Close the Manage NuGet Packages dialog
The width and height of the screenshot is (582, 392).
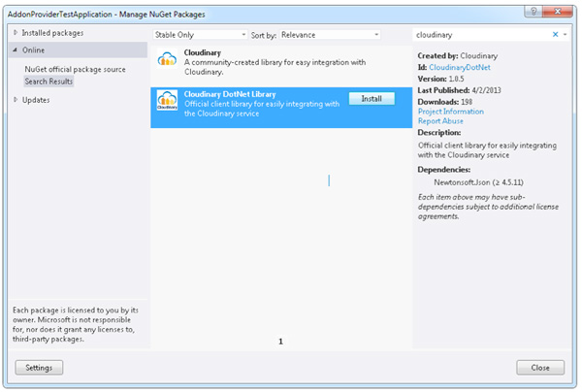tap(540, 368)
